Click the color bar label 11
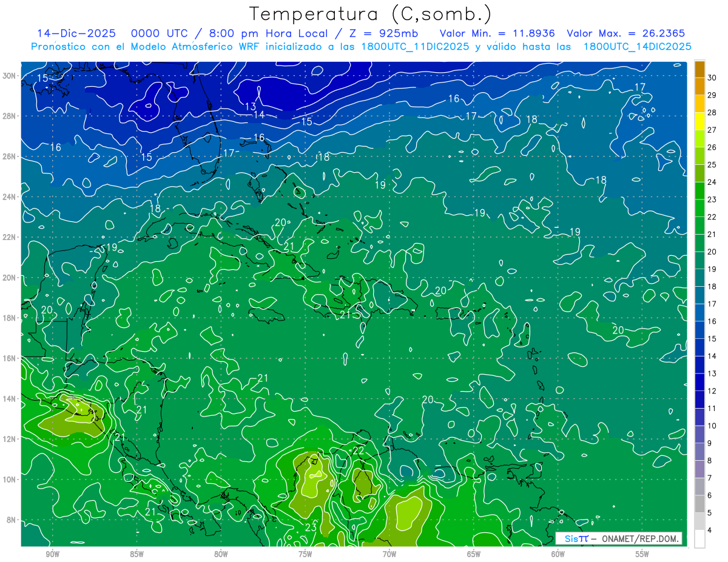 pyautogui.click(x=712, y=408)
